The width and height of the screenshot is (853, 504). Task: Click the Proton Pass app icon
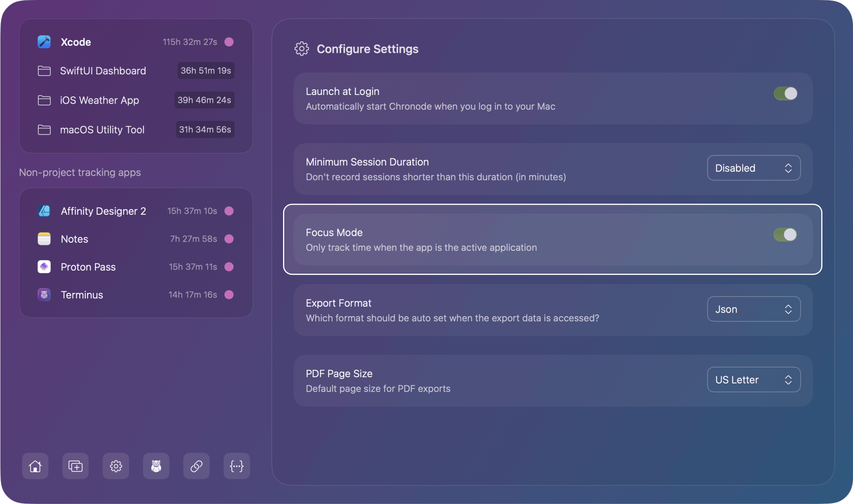[44, 267]
